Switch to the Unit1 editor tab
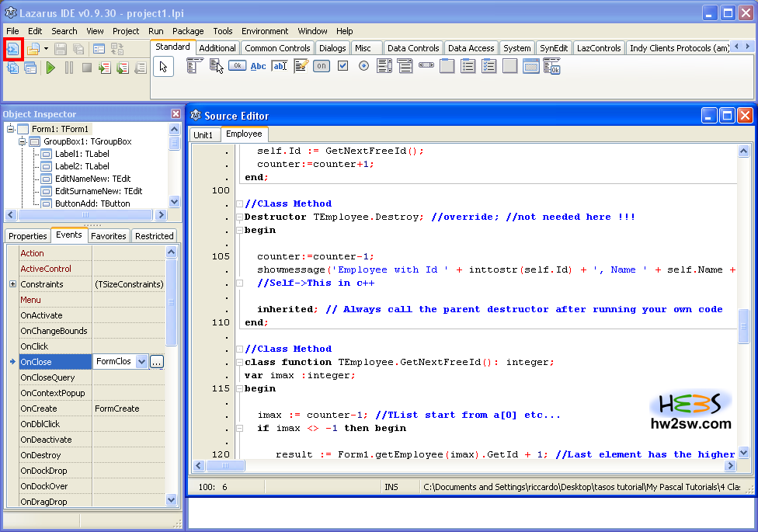758x532 pixels. point(203,135)
